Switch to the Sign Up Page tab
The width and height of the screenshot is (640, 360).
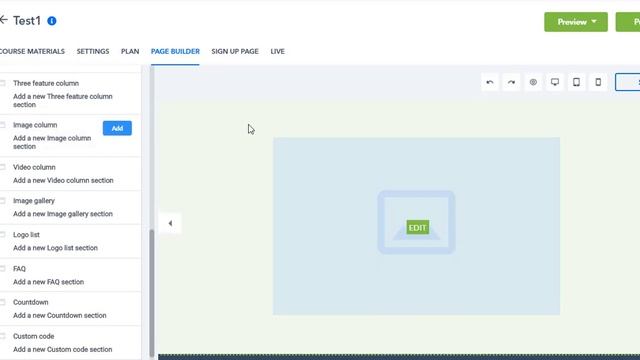click(235, 51)
